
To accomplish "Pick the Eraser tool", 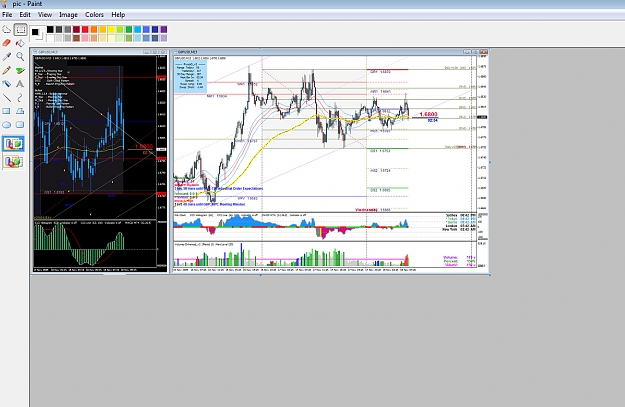I will pos(6,43).
